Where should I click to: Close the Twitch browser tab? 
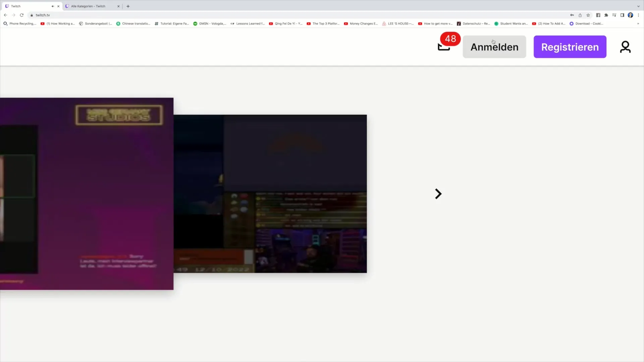click(x=58, y=6)
